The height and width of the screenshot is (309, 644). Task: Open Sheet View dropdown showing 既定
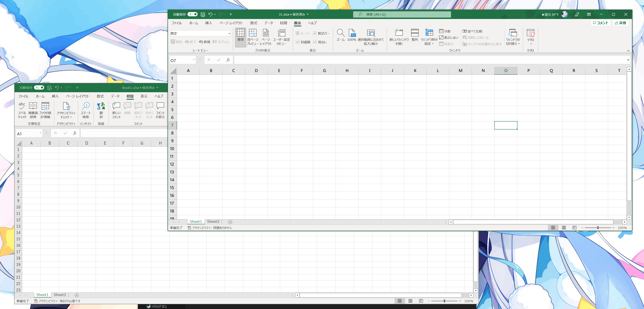[x=200, y=33]
